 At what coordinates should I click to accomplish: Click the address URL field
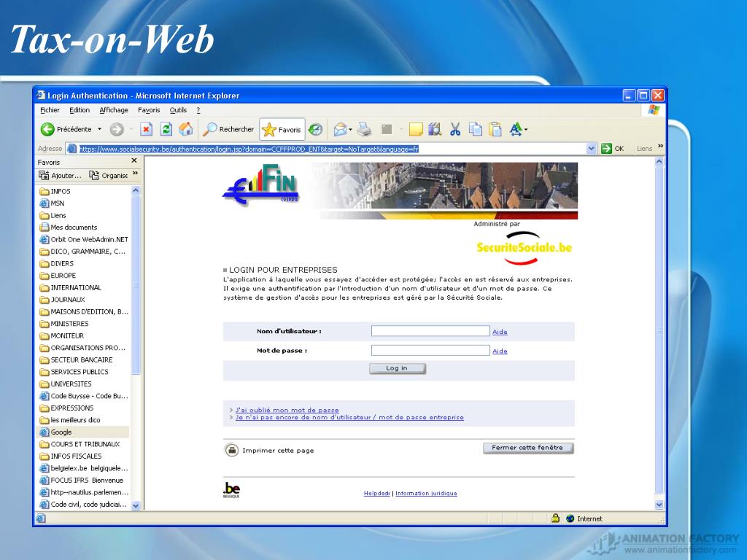coord(332,149)
